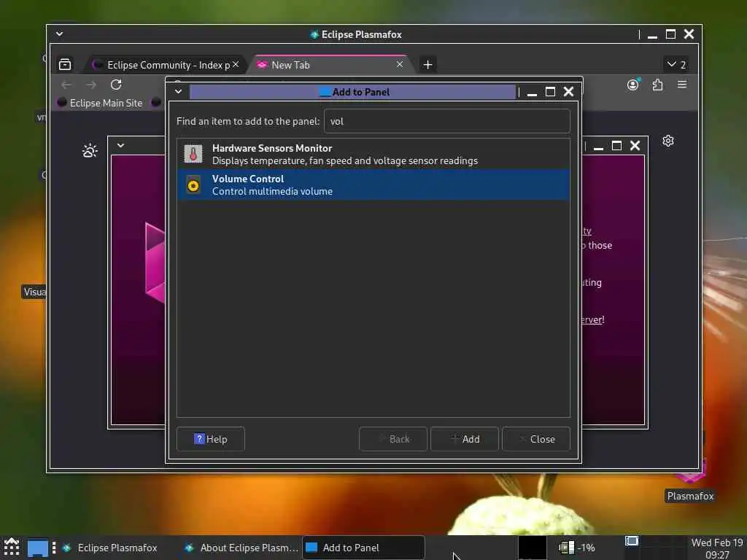Expand the list all tabs dropdown

[x=676, y=64]
